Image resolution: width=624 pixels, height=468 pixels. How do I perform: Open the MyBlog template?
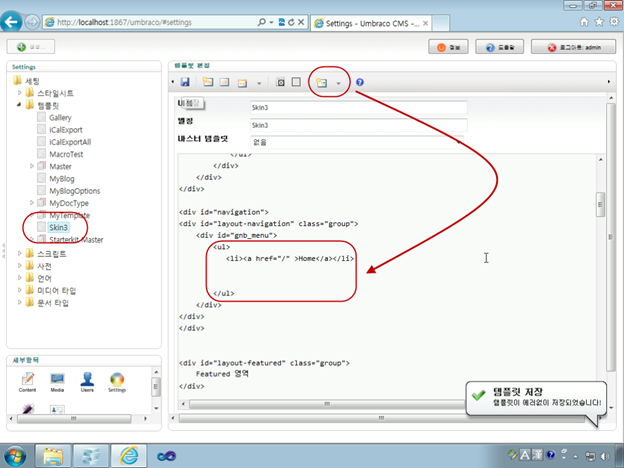click(62, 179)
